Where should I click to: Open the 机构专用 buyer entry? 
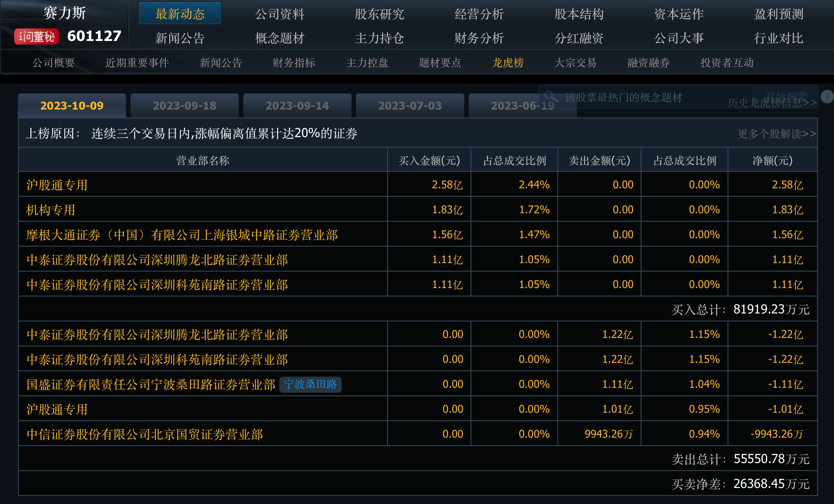pos(51,210)
